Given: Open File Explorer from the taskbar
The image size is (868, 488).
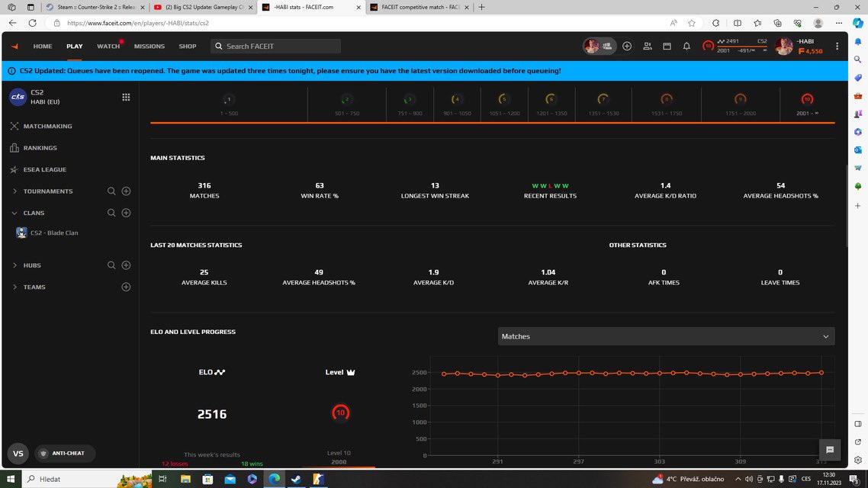Looking at the screenshot, I should click(x=185, y=479).
